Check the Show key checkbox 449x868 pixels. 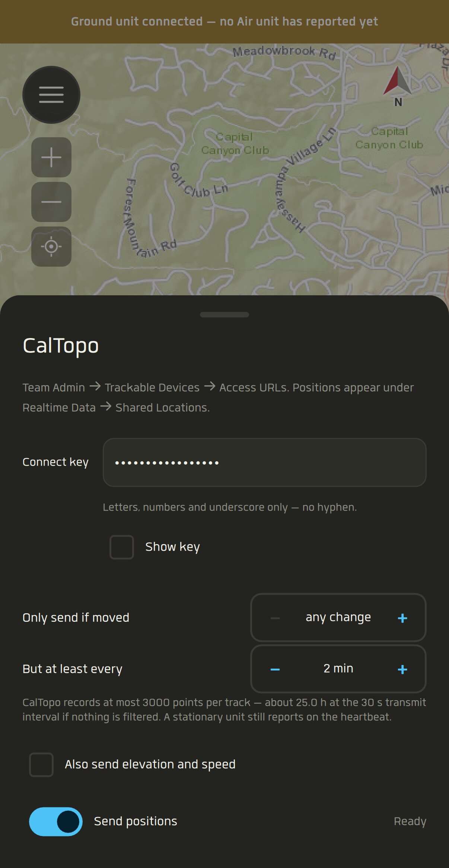pos(122,547)
